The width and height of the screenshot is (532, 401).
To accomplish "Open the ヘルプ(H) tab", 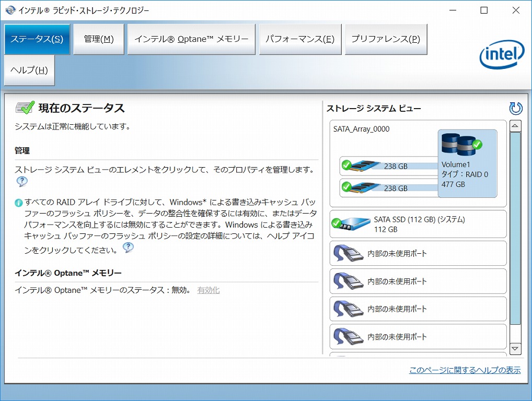I will (29, 70).
